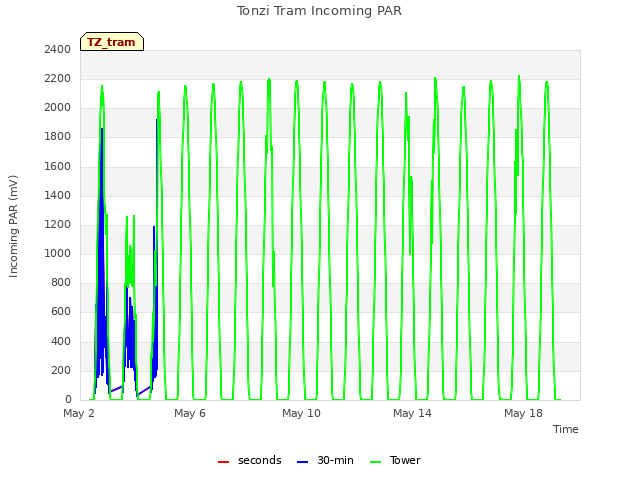Image resolution: width=640 pixels, height=480 pixels.
Task: Click the 1800 y-axis tick label
Action: coord(58,136)
